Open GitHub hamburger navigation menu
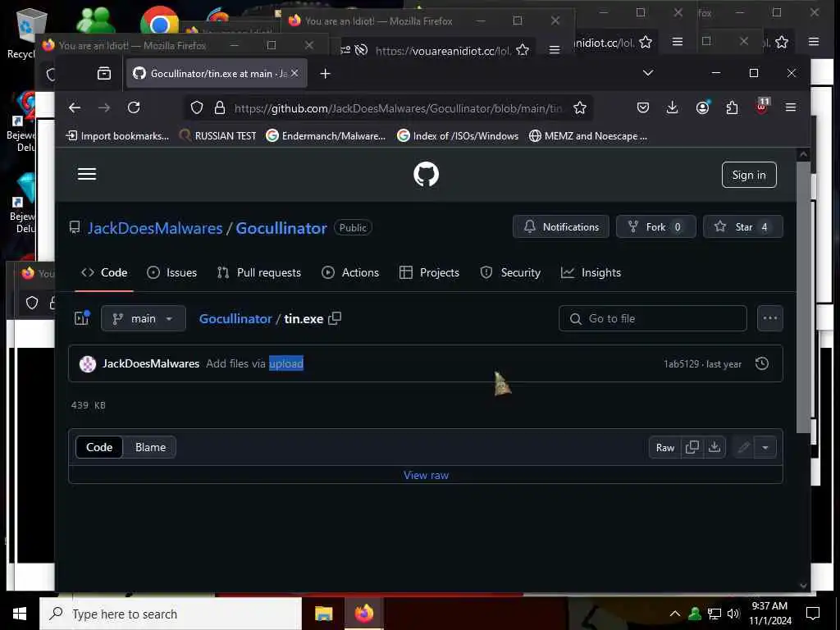This screenshot has width=840, height=630. pos(87,174)
